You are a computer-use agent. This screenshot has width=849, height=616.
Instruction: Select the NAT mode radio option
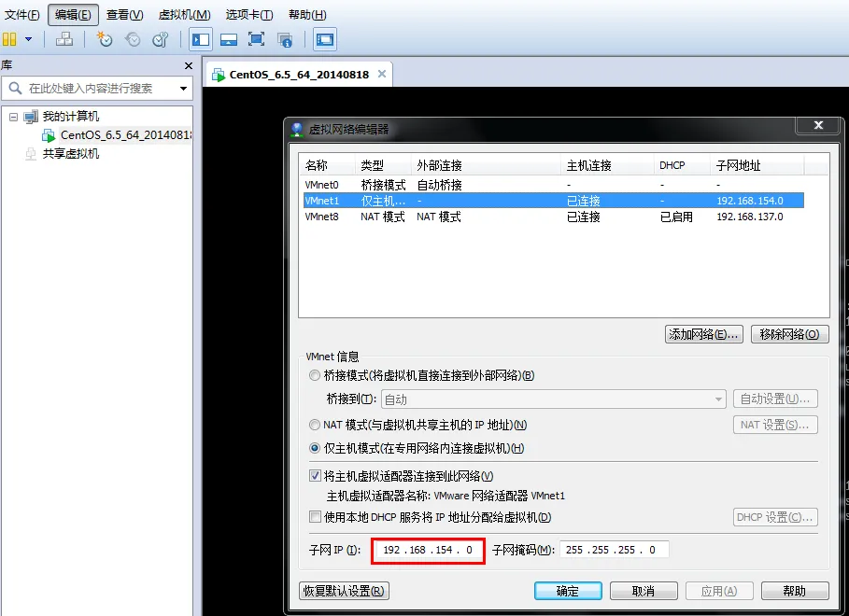click(x=315, y=425)
